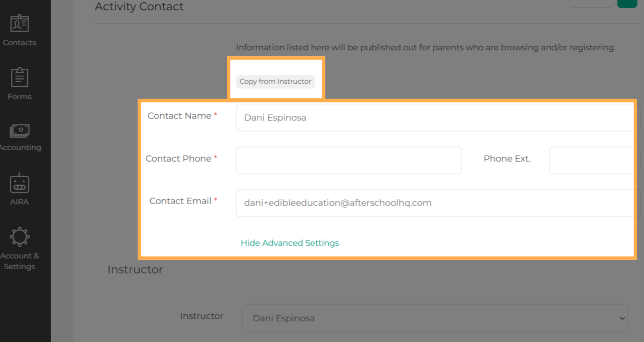
Task: Select the AIRA menu label
Action: (x=19, y=202)
